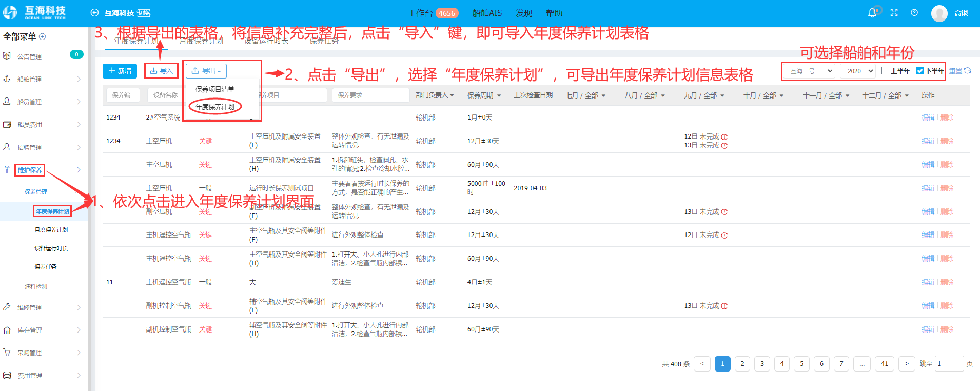Expand the 船舶管理 sidebar menu
Viewport: 980px width, 391px height.
coord(79,79)
